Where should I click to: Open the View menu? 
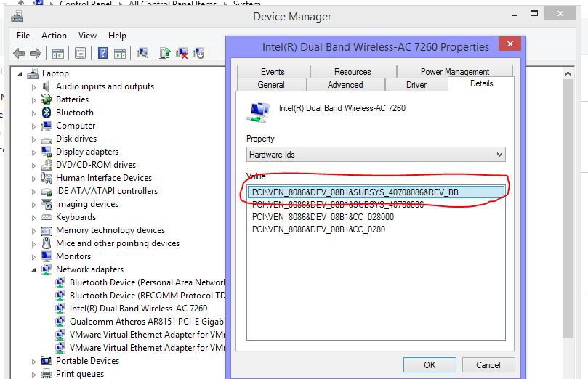pyautogui.click(x=87, y=36)
